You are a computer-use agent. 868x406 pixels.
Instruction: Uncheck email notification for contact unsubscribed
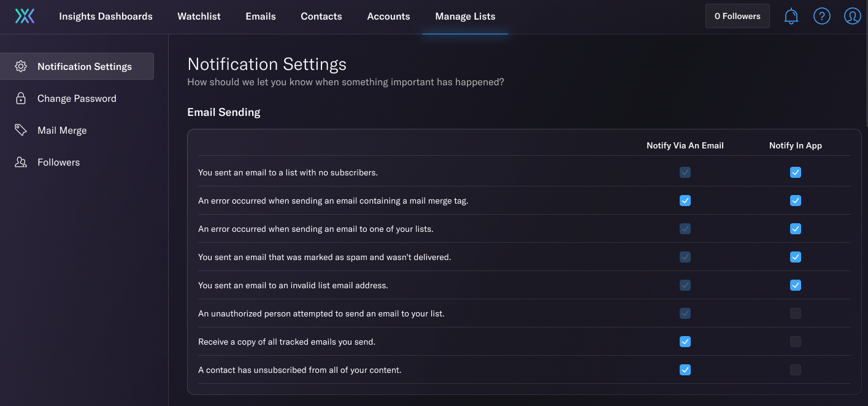pos(685,370)
